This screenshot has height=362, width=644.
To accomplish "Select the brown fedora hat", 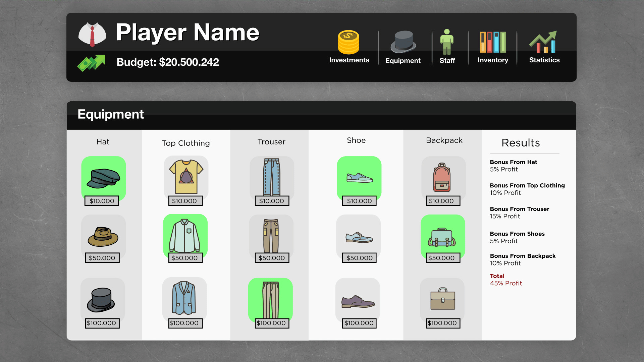I will click(x=103, y=236).
